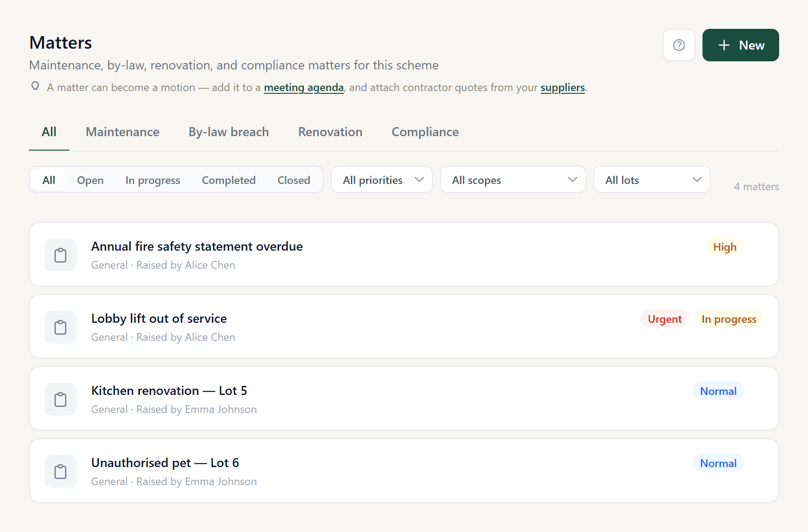Click Normal badge on Unauthorised pet row
808x532 pixels.
click(x=718, y=463)
